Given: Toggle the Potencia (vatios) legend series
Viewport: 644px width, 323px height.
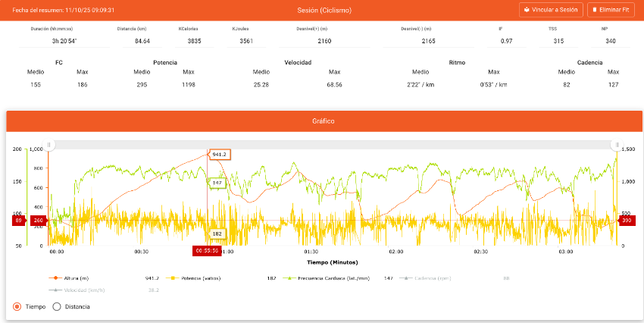Looking at the screenshot, I should 199,278.
